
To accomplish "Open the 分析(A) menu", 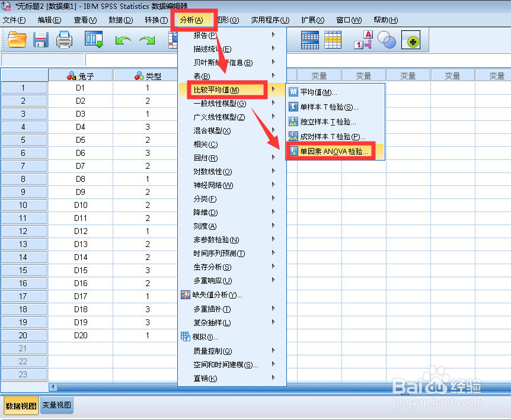I will coord(191,20).
